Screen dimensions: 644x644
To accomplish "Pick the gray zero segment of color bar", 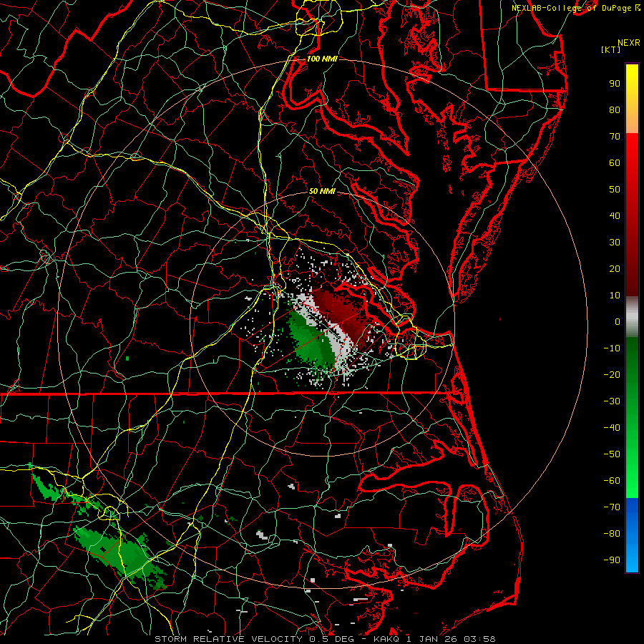I will coord(632,316).
